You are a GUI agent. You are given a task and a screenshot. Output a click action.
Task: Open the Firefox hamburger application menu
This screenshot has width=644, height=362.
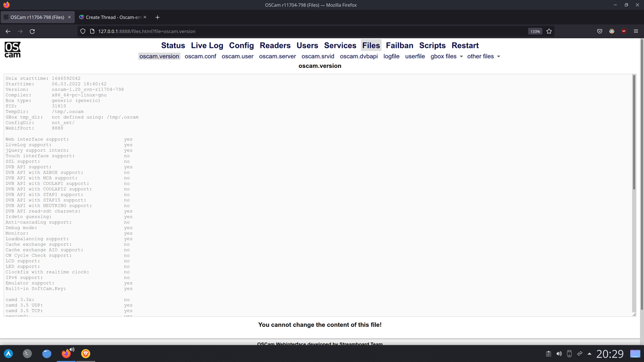pos(636,31)
